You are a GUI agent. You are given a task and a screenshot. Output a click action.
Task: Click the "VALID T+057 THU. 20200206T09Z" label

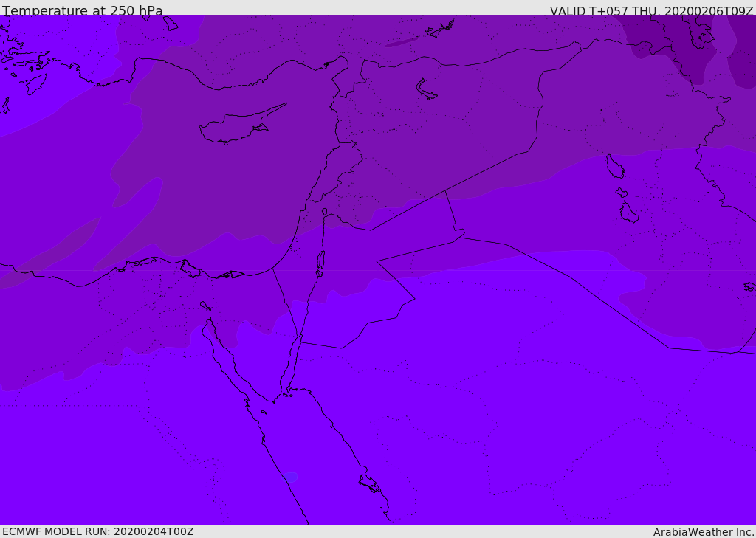click(x=651, y=11)
